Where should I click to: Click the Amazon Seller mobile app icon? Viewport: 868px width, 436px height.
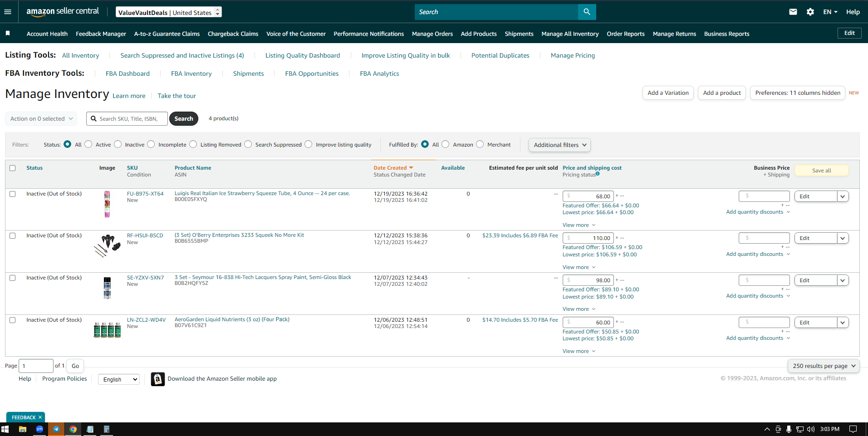(x=157, y=379)
